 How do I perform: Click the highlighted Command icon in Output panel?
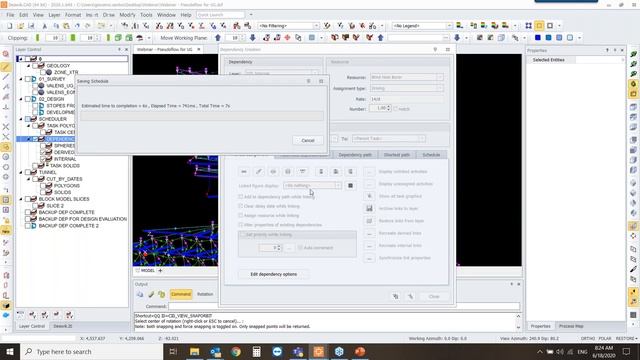click(181, 294)
